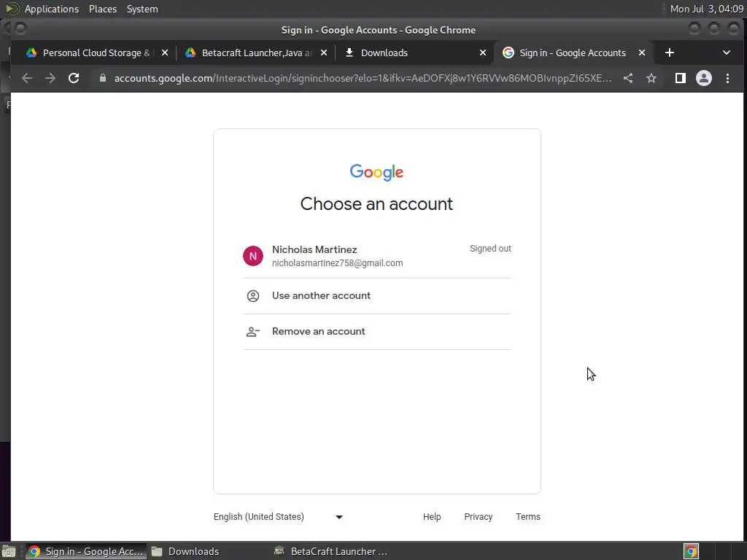This screenshot has width=747, height=560.
Task: Click the clock showing Mon Jul 3
Action: [706, 9]
